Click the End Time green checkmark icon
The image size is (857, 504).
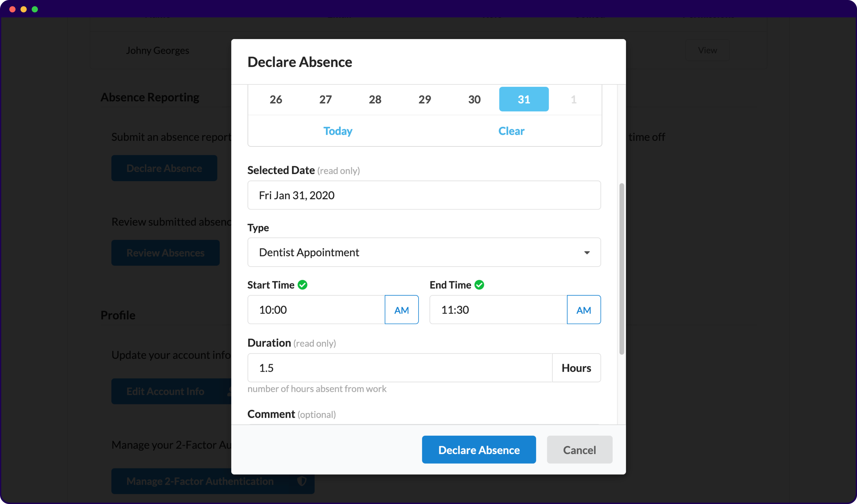[479, 285]
